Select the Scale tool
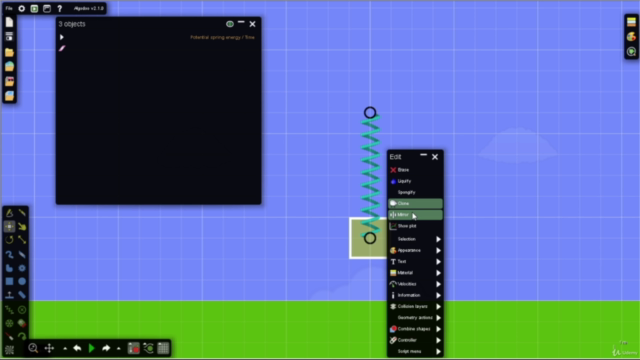 [x=22, y=240]
